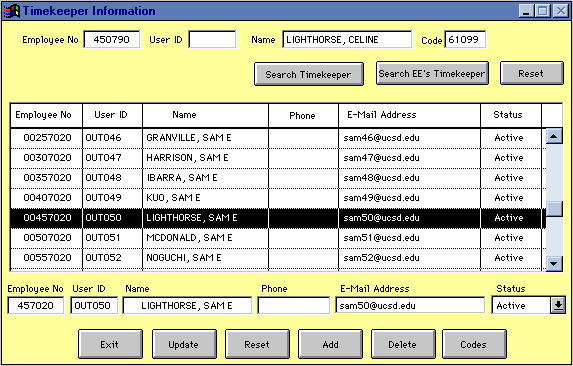Click email sam52@ucsd.edu in the list

381,258
